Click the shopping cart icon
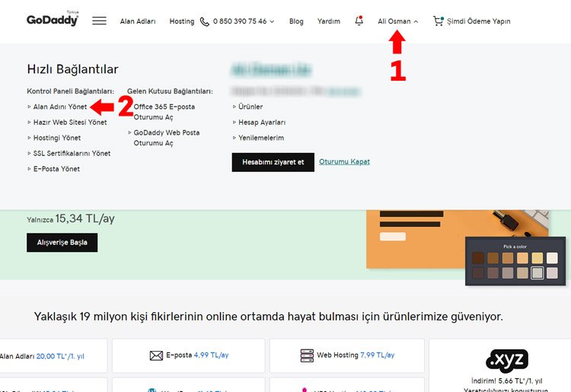Image resolution: width=571 pixels, height=392 pixels. [x=438, y=21]
